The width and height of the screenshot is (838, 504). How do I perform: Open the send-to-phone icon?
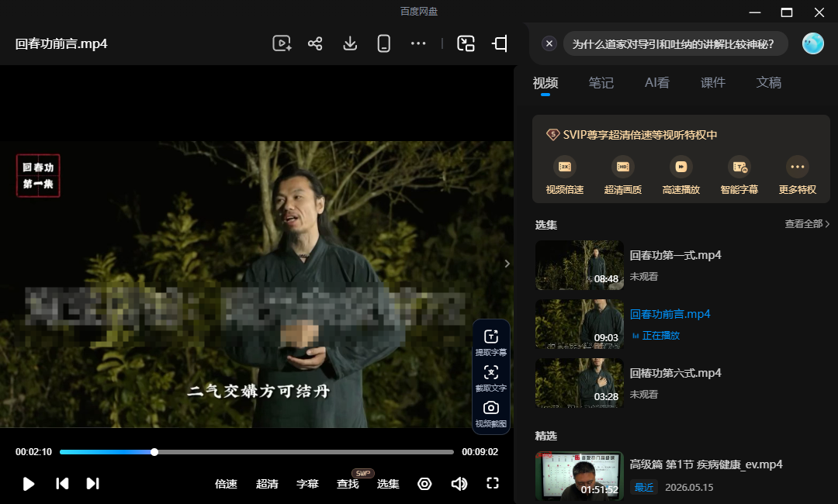point(384,43)
